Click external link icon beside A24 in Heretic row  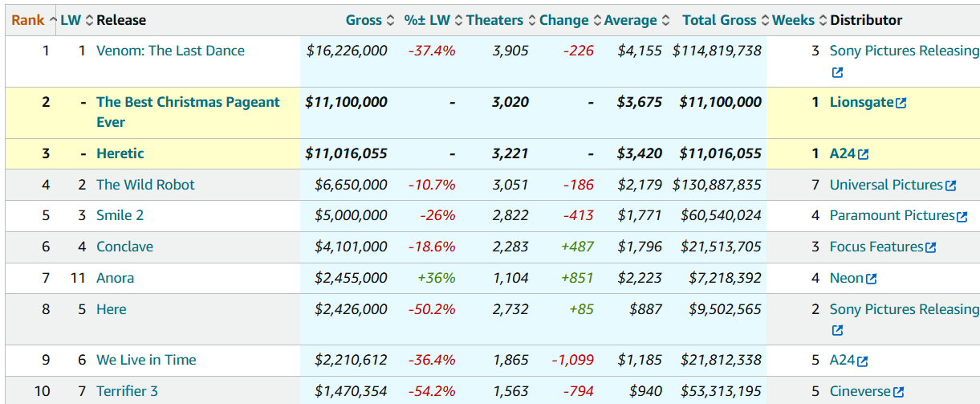point(863,154)
